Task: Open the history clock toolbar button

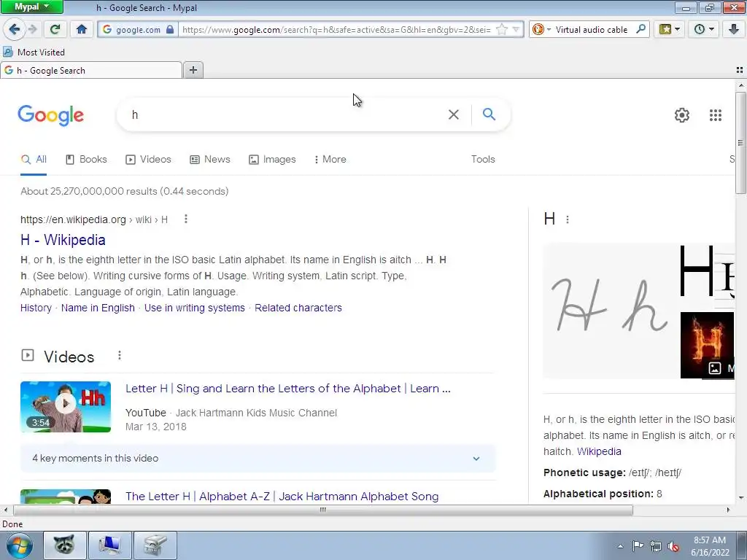Action: 704,29
